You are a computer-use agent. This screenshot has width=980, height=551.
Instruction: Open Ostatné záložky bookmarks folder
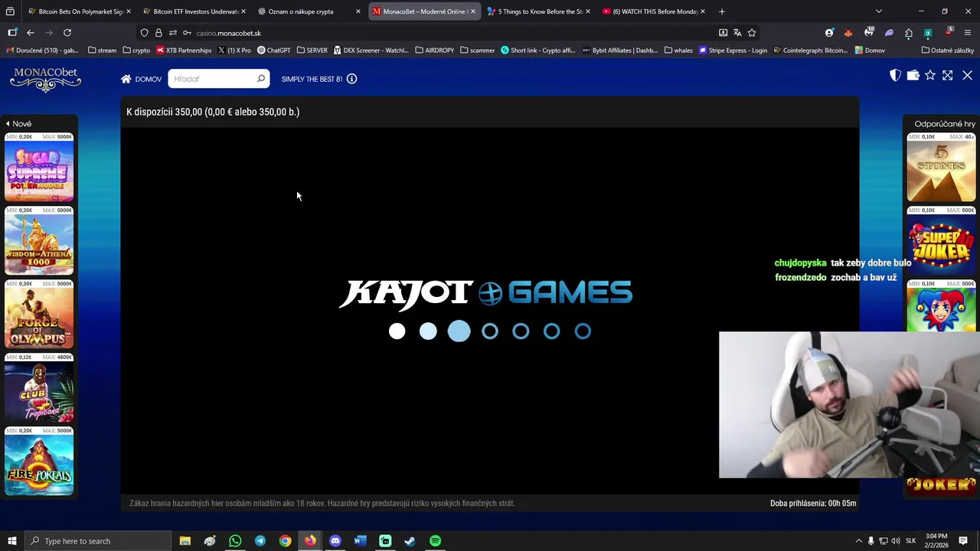tap(948, 51)
